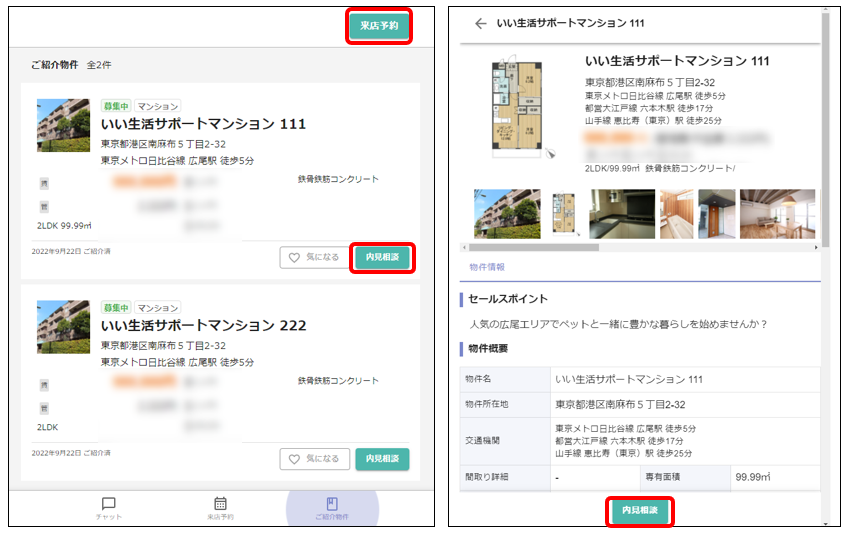The width and height of the screenshot is (848, 533).
Task: Click the detail panel vertical scrollbar
Action: (x=825, y=130)
